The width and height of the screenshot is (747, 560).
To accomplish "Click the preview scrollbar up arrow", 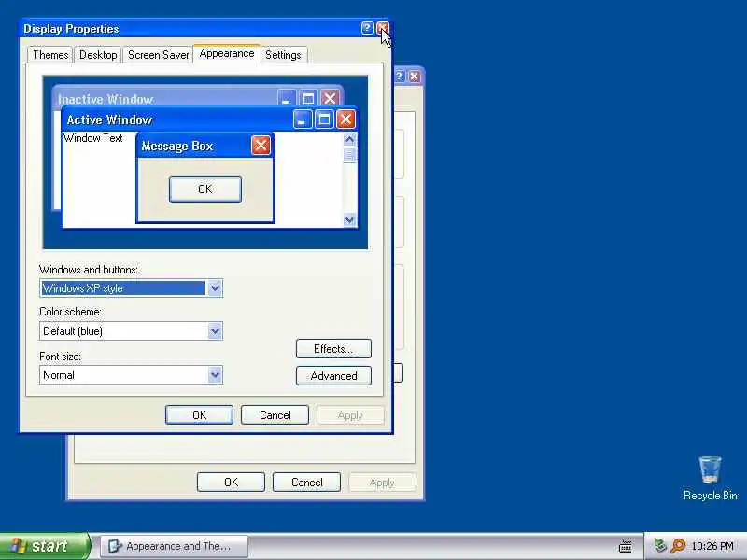I will (349, 139).
